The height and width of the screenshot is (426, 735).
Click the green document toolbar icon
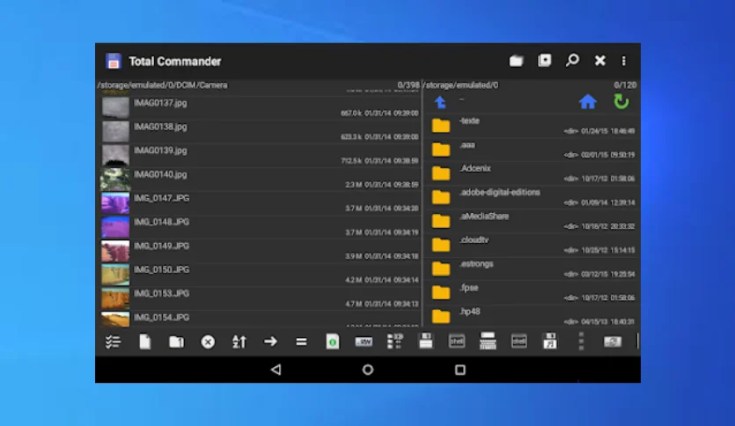pos(332,342)
